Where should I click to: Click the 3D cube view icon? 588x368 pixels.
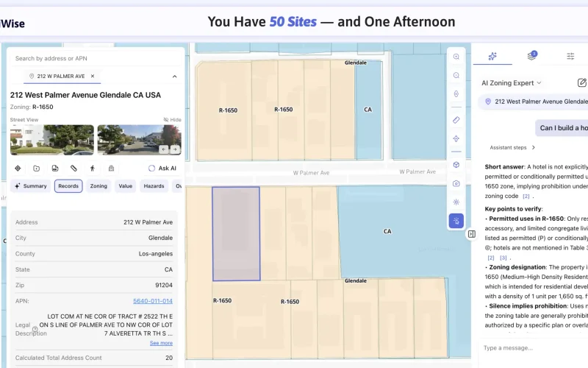coord(456,165)
